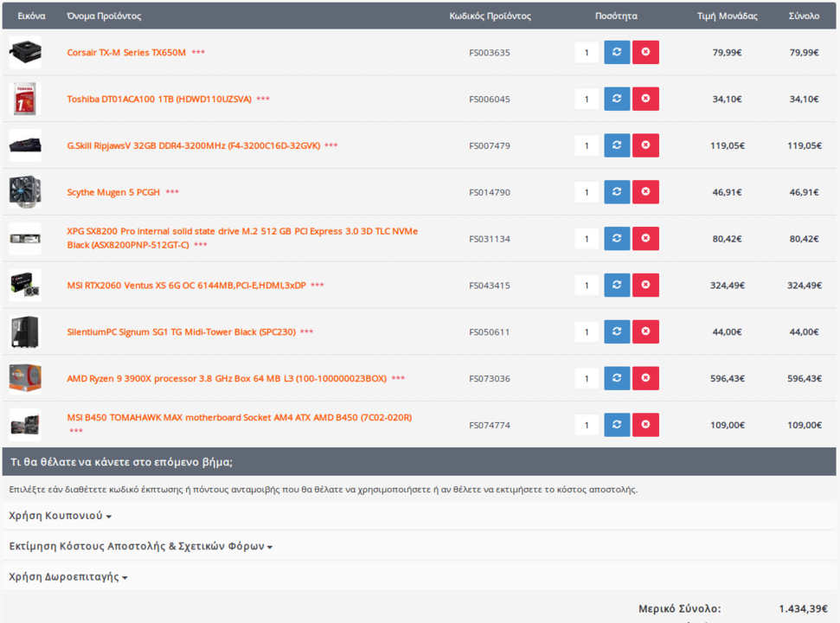Open Scythe Mugen 5 PCGH product link
The height and width of the screenshot is (623, 840).
coord(113,192)
